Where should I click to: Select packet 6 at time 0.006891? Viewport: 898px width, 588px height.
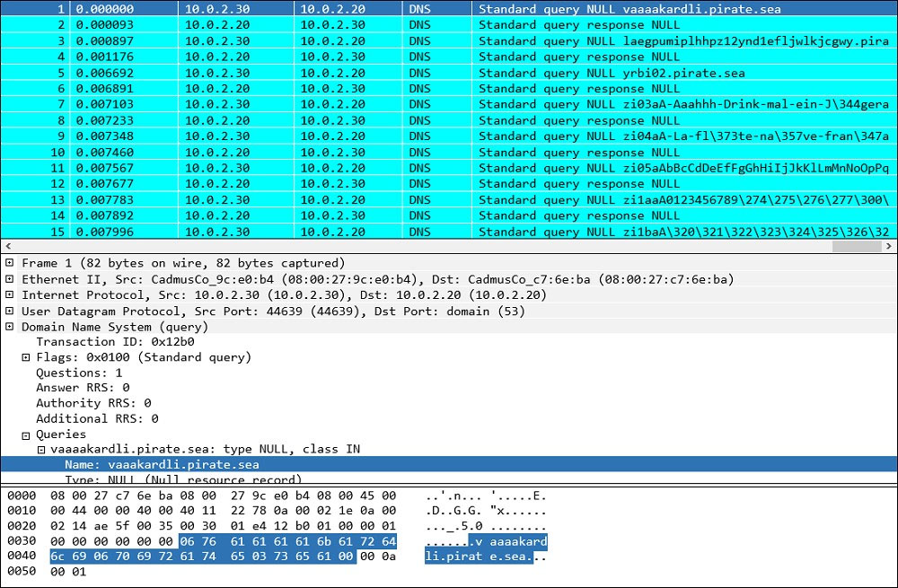click(x=449, y=89)
